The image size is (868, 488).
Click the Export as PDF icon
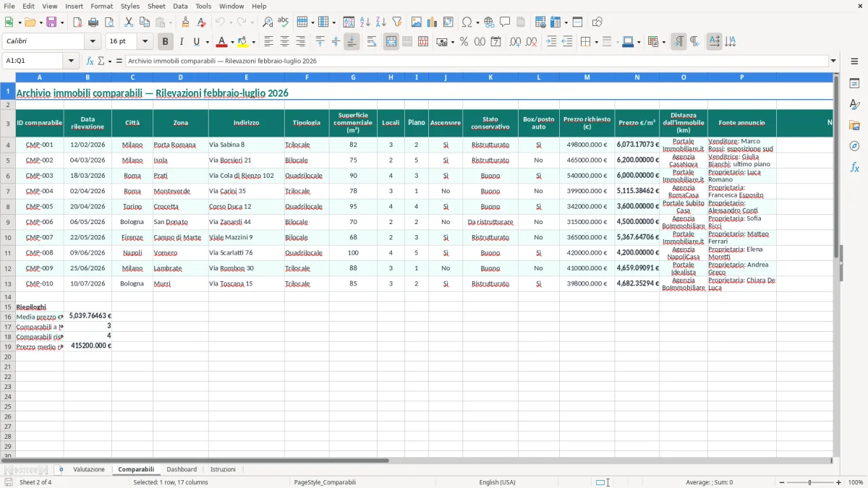pos(77,22)
